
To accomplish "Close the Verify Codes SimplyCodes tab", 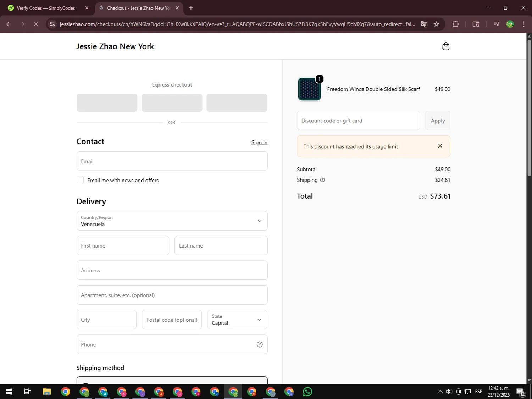I will 87,8.
